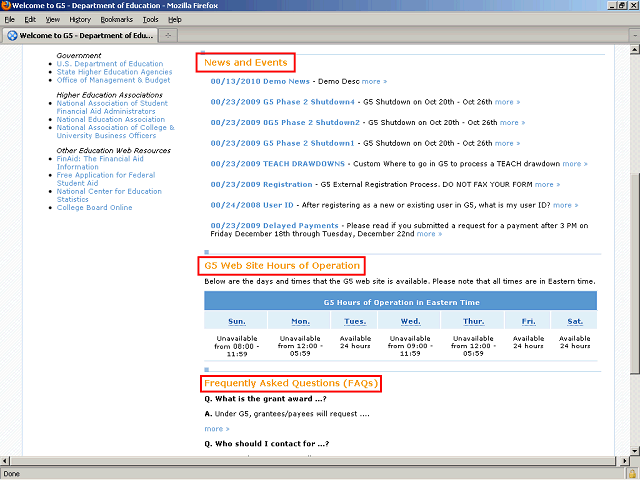The width and height of the screenshot is (640, 480).
Task: Click the Mon. column header
Action: (300, 321)
